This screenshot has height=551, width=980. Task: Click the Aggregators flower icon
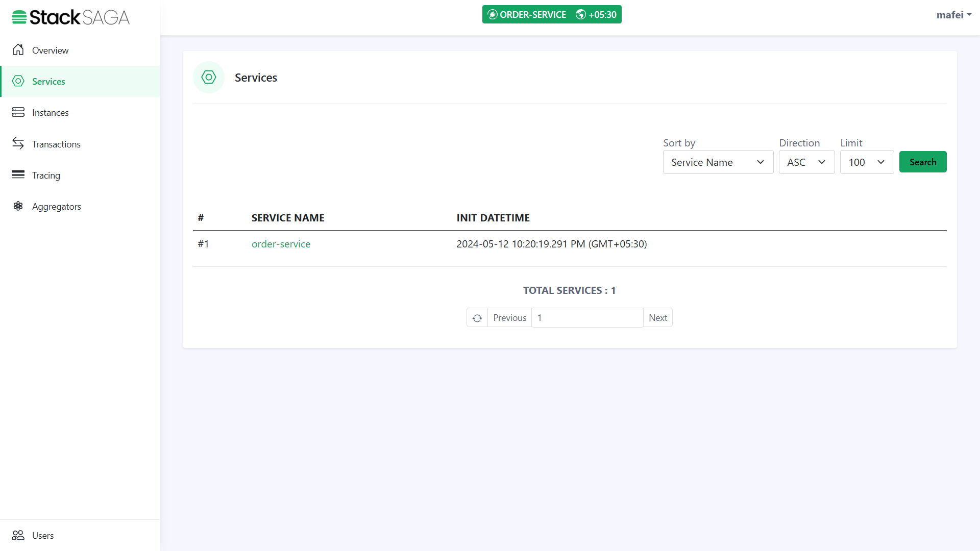click(x=18, y=206)
